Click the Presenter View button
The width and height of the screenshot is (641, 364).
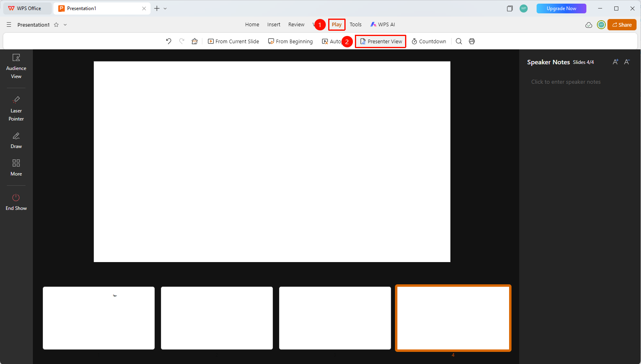pyautogui.click(x=381, y=41)
